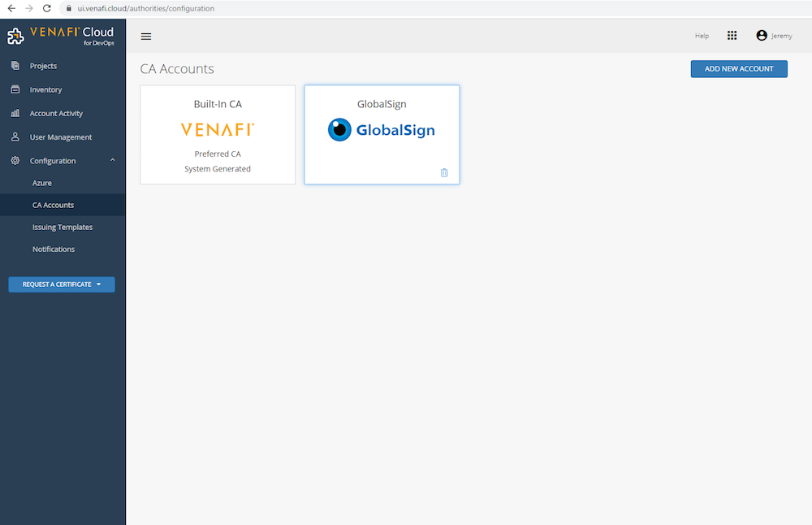Viewport: 812px width, 525px height.
Task: Click the orange Venafi logo
Action: pyautogui.click(x=218, y=129)
